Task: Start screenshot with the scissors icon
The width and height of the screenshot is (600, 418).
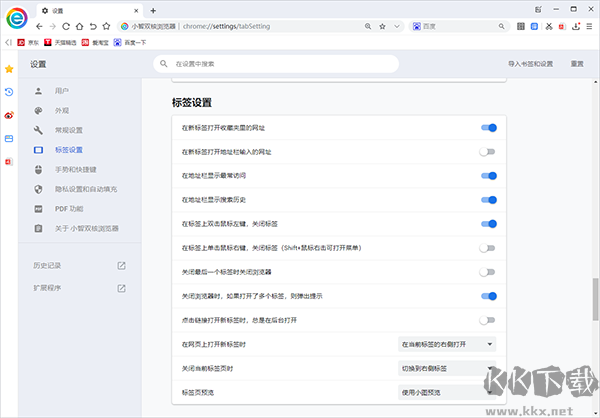Action: click(549, 26)
